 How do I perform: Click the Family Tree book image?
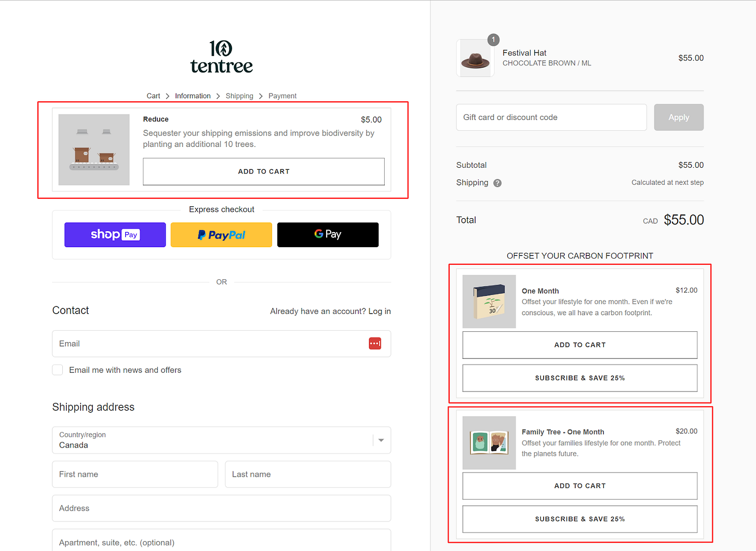(x=489, y=443)
